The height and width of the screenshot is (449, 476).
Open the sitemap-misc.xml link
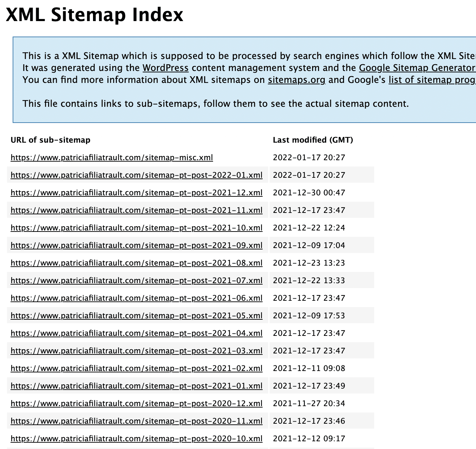(112, 157)
